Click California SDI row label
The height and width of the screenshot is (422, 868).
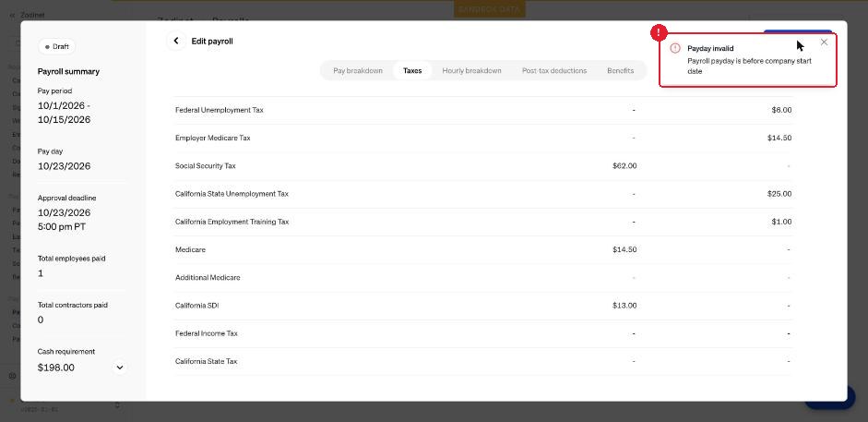197,306
